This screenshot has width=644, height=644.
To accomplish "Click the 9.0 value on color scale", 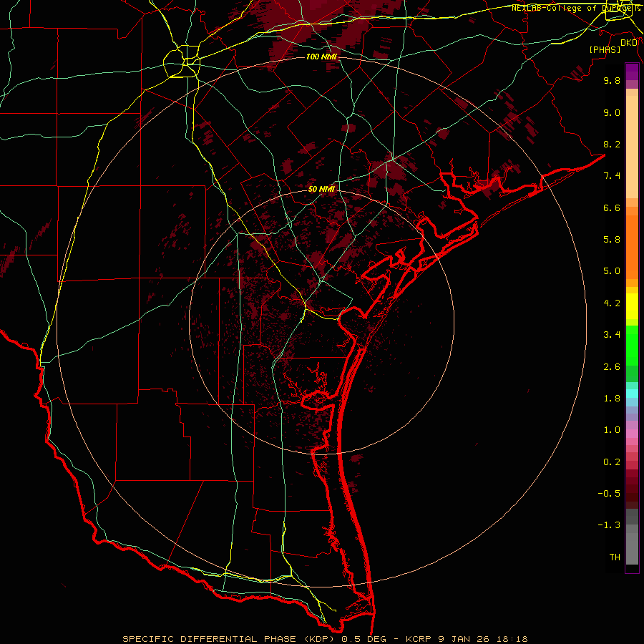I will click(x=612, y=112).
